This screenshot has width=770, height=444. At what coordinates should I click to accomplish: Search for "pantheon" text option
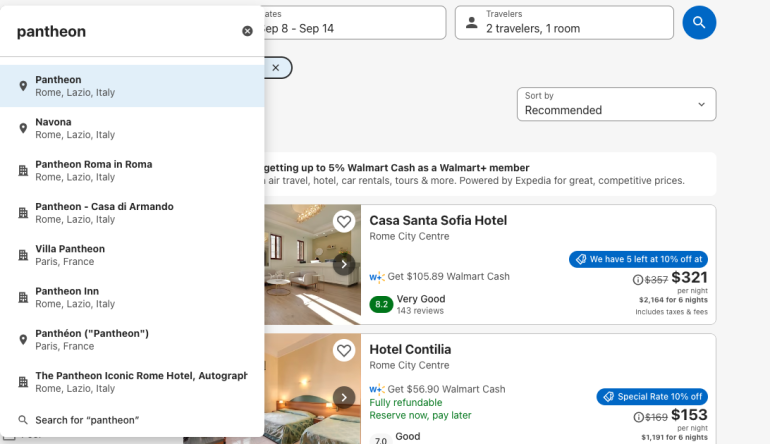tap(87, 420)
